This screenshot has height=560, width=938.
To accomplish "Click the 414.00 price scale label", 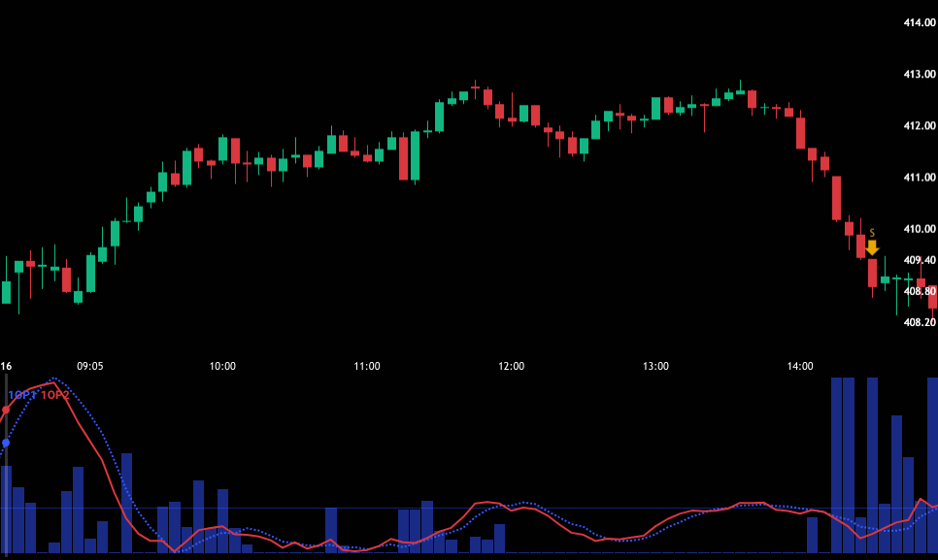I will click(919, 22).
